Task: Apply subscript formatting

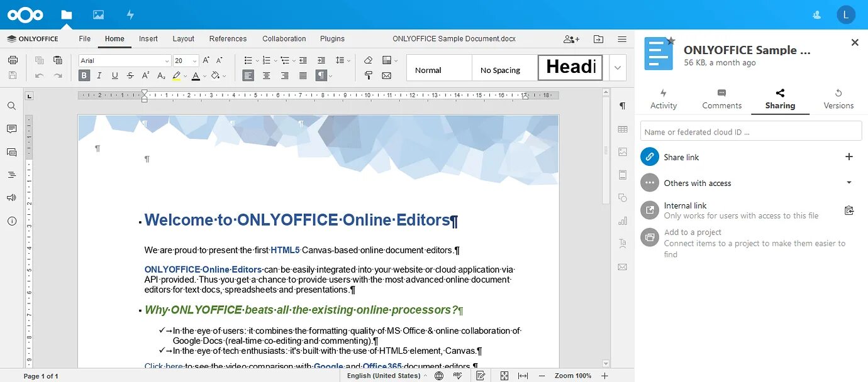Action: point(161,75)
